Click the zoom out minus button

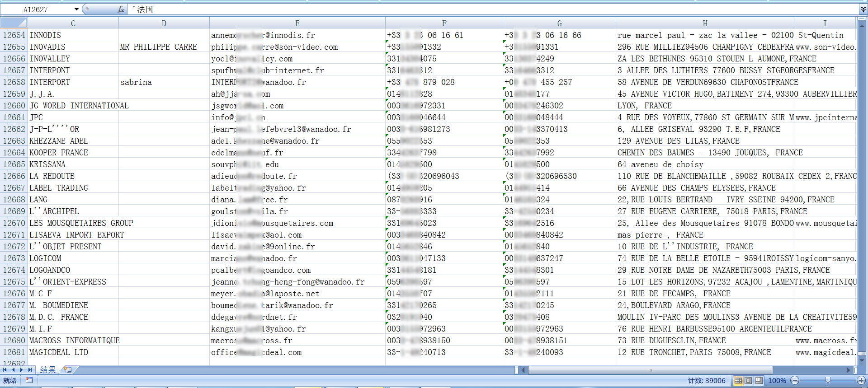795,380
